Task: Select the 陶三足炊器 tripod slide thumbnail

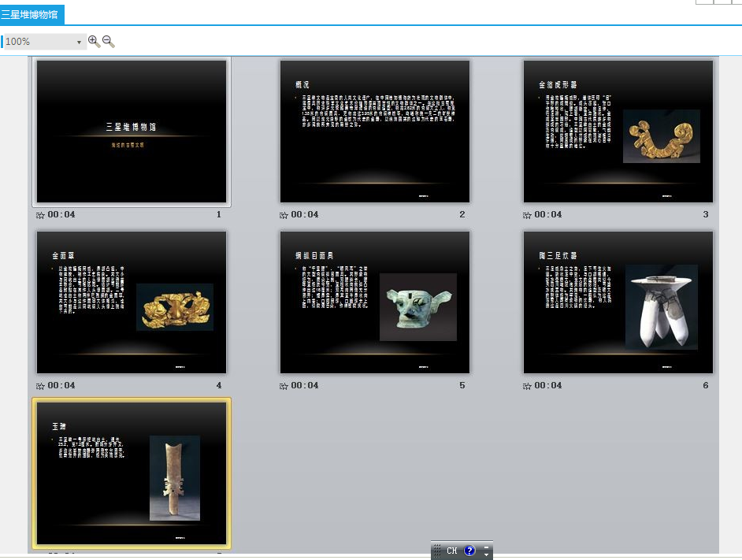Action: 618,302
